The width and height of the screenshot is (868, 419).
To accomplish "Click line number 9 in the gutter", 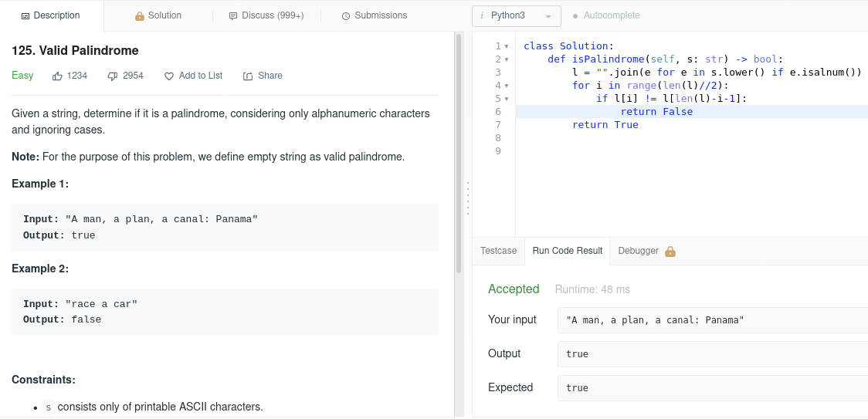I will 498,151.
